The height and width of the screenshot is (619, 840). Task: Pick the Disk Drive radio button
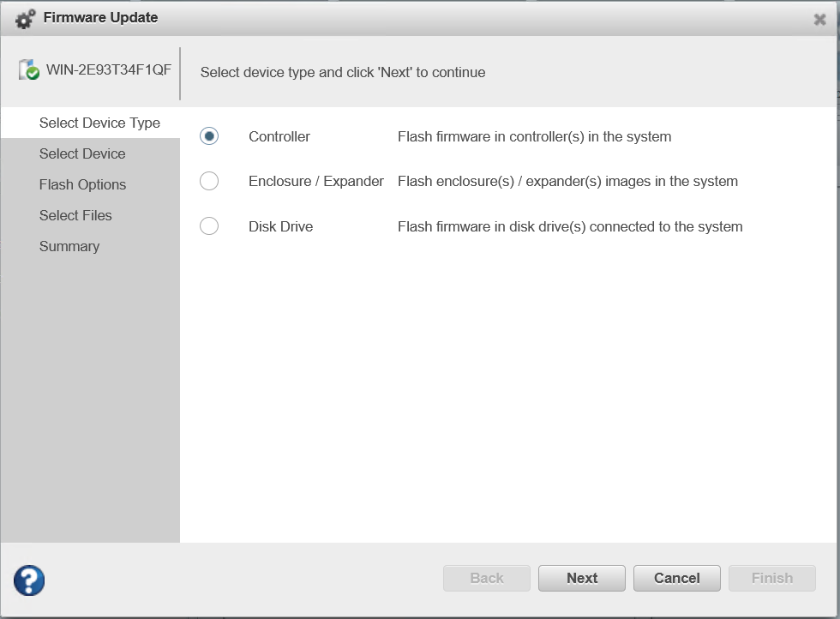tap(209, 226)
